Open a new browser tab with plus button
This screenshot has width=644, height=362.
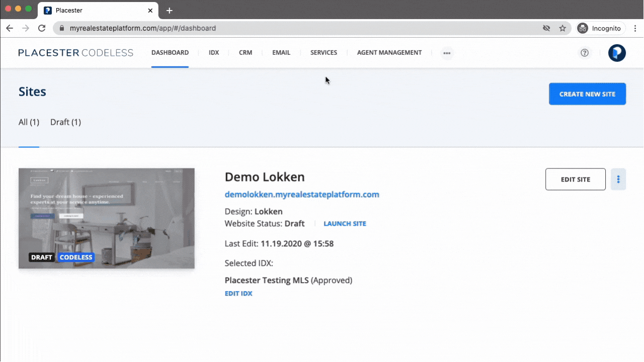(x=169, y=10)
